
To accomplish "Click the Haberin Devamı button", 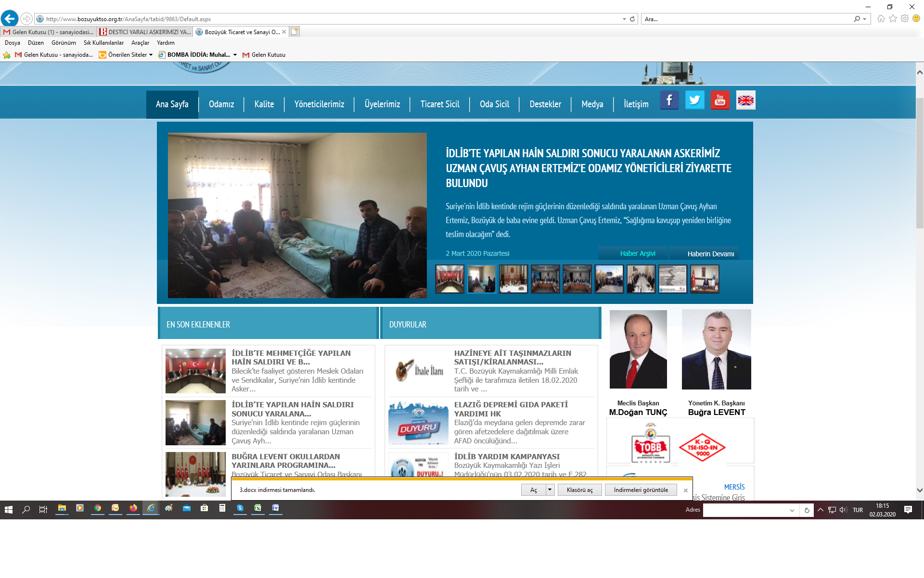I will [705, 253].
